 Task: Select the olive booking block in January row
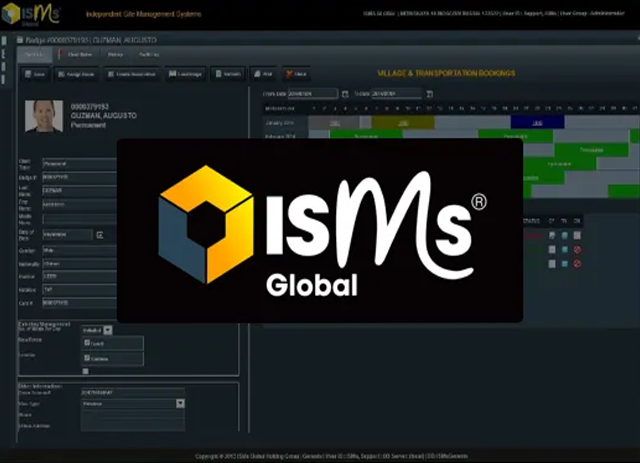pyautogui.click(x=403, y=122)
